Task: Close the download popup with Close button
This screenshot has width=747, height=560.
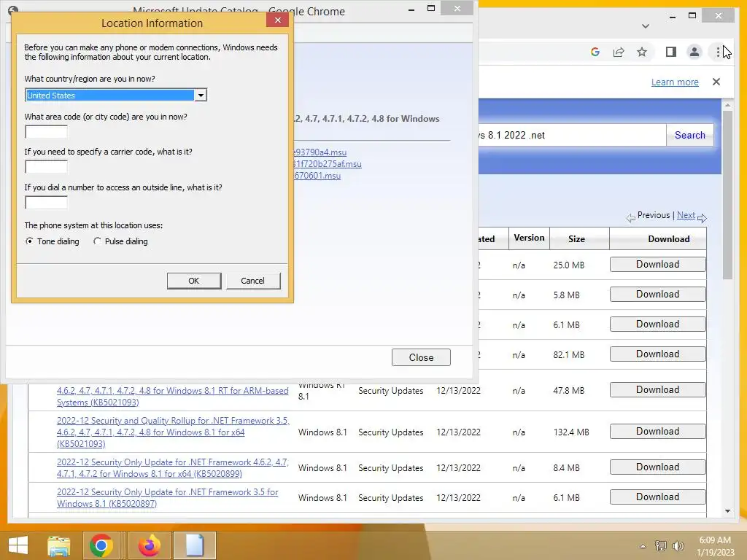Action: pos(421,357)
